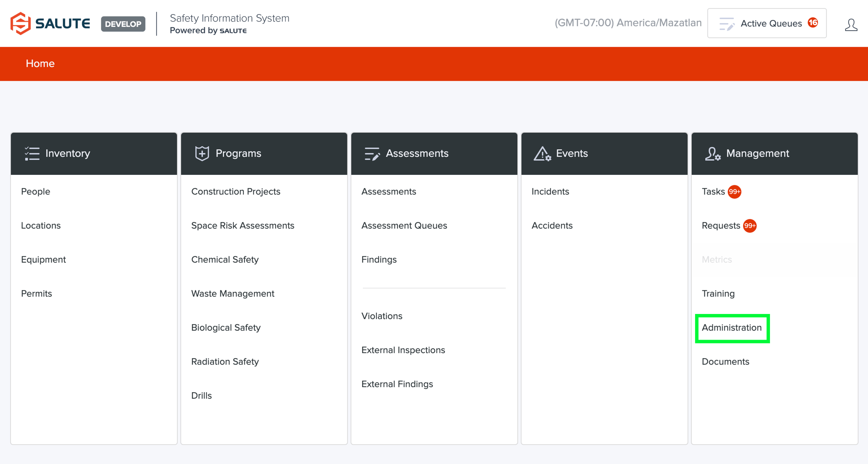Open Chemical Safety program

pos(225,260)
